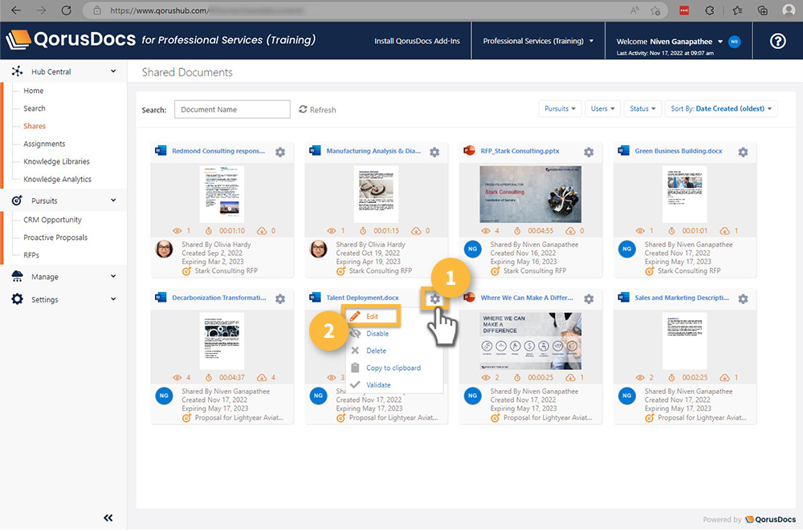The width and height of the screenshot is (803, 532).
Task: Collapse Pursuits sidebar section chevron
Action: click(113, 200)
